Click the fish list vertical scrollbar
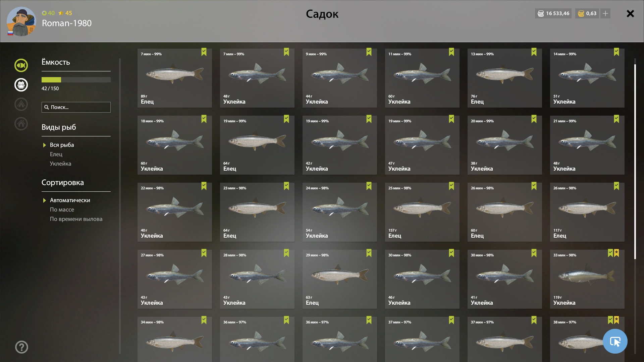 point(635,162)
